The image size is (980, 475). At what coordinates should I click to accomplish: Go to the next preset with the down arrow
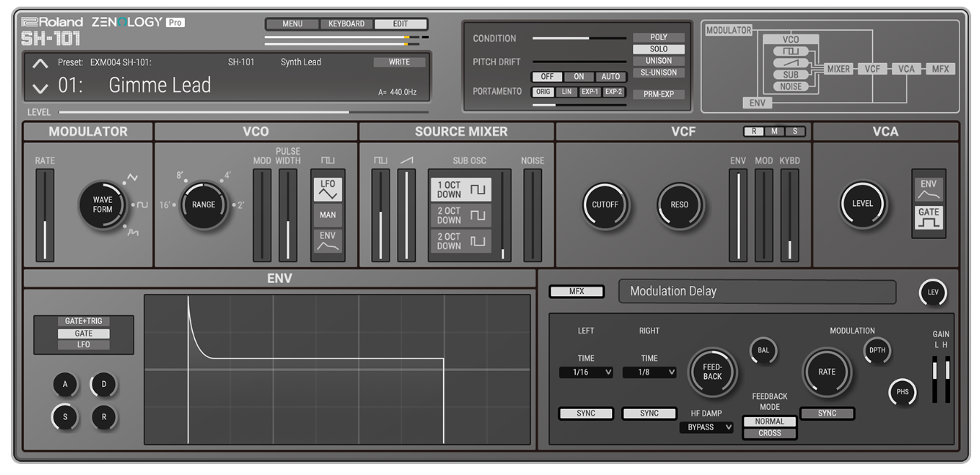[x=40, y=88]
